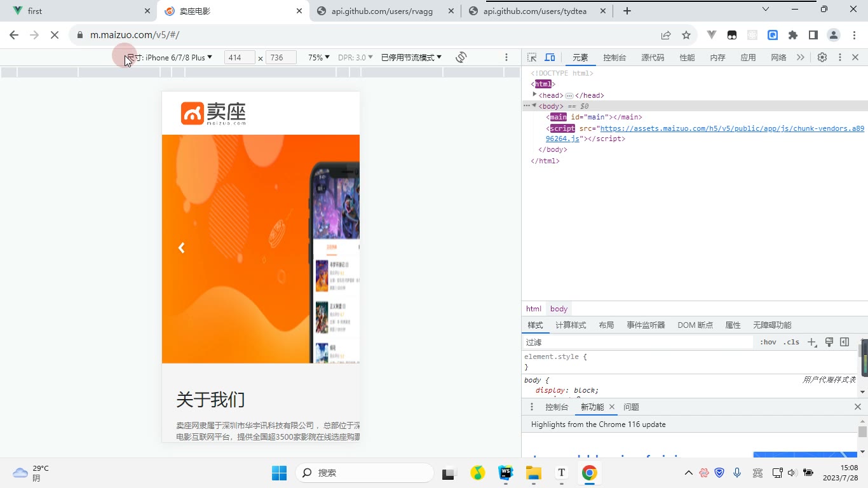Stop loading the page
Image resolution: width=868 pixels, height=488 pixels.
[x=55, y=35]
